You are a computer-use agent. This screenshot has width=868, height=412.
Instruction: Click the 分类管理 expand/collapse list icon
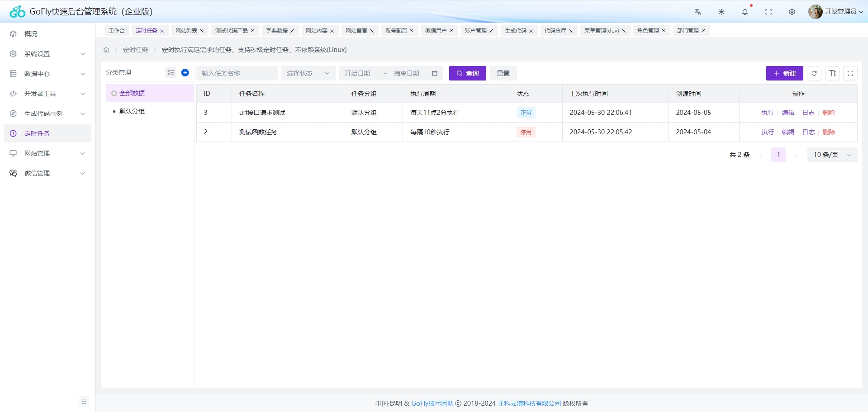point(171,72)
